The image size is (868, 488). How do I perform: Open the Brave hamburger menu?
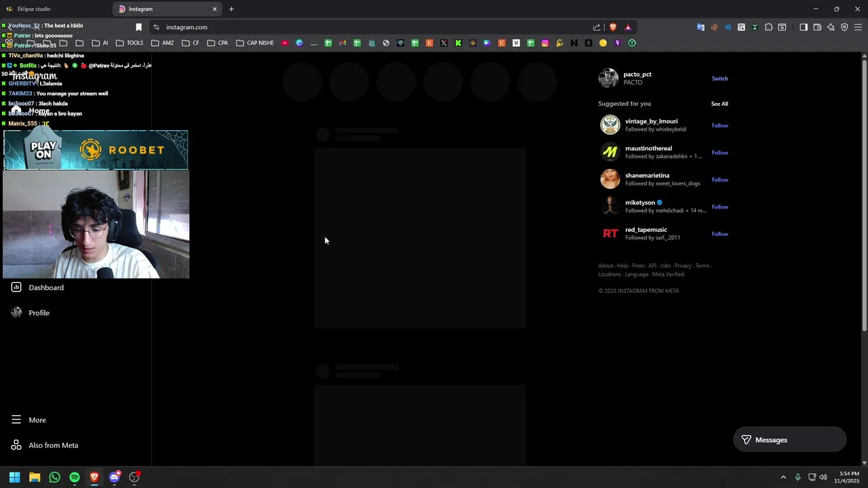[x=858, y=27]
